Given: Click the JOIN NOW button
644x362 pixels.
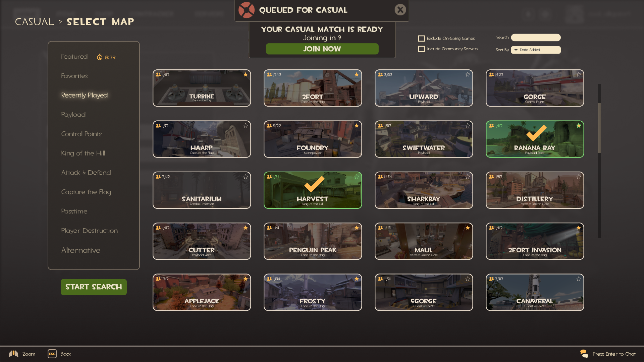Looking at the screenshot, I should [x=322, y=49].
